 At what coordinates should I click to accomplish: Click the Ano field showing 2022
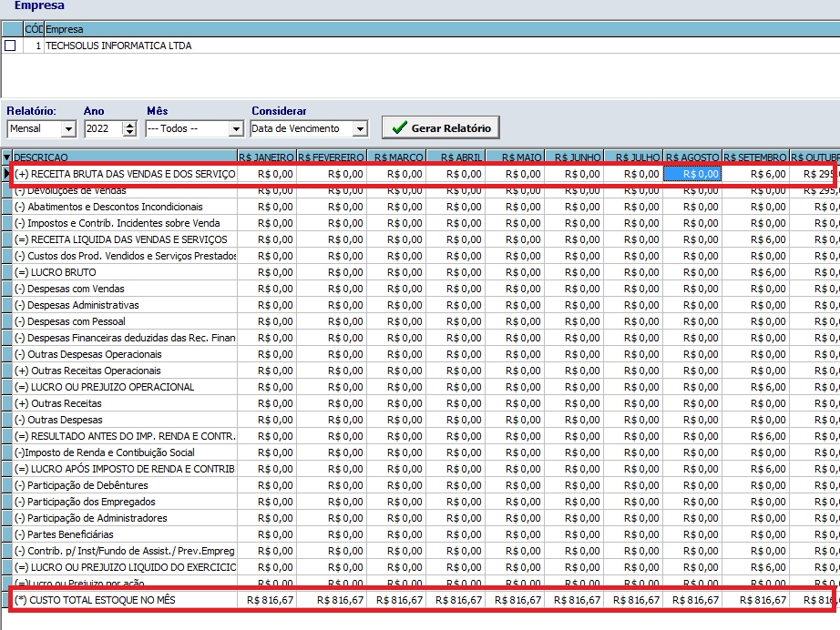pos(104,129)
